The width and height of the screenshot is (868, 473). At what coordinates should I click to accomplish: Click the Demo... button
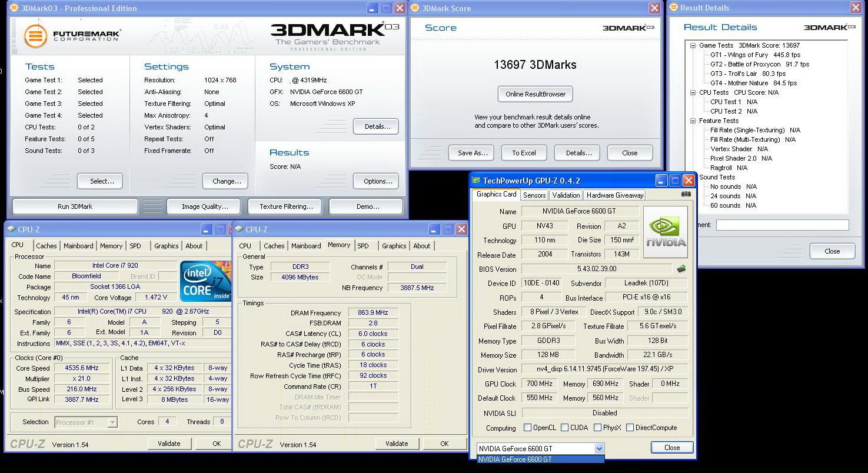tap(367, 206)
